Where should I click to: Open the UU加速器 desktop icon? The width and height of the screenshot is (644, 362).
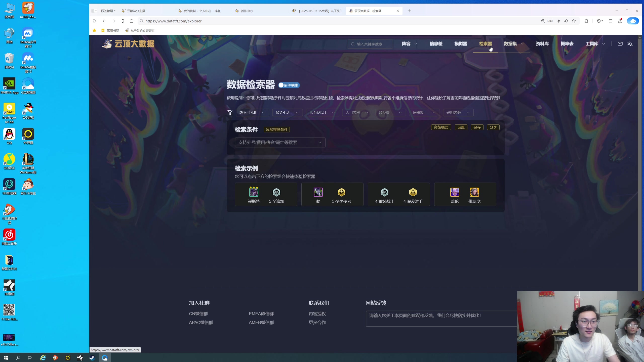tap(9, 187)
